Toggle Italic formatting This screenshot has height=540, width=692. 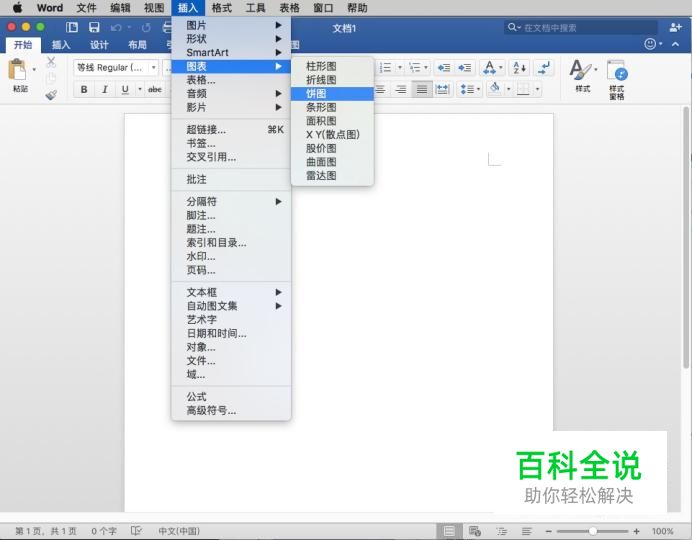click(x=105, y=90)
